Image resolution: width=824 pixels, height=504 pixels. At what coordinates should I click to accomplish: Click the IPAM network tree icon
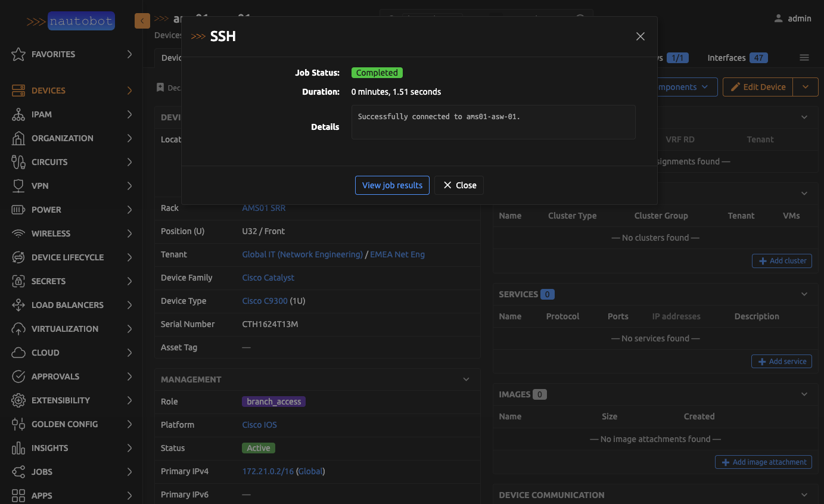[18, 114]
